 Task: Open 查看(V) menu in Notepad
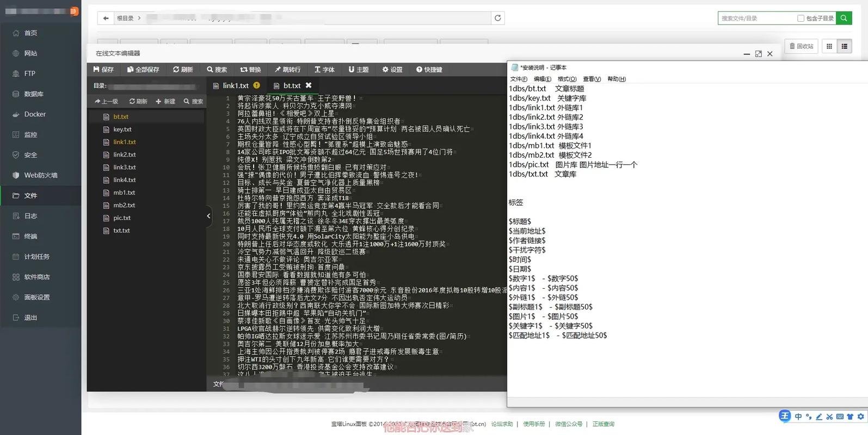click(x=592, y=79)
